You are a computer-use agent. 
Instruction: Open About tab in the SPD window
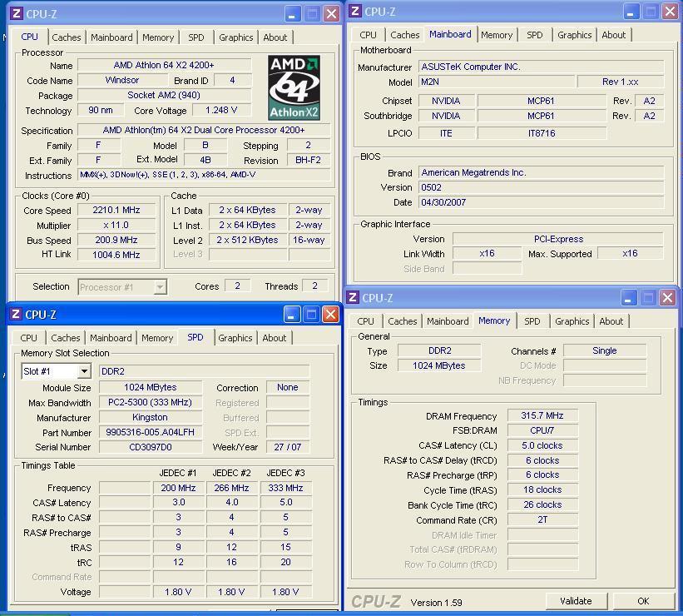[275, 338]
